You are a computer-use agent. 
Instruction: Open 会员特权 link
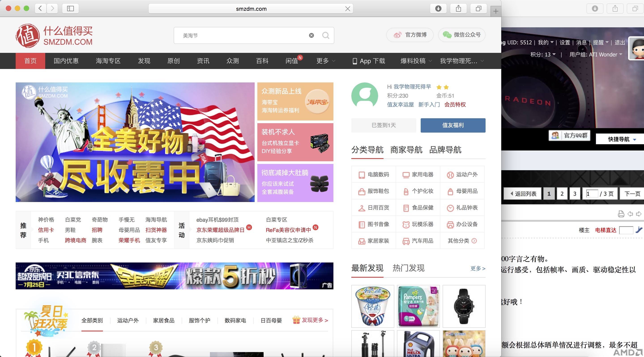coord(455,105)
